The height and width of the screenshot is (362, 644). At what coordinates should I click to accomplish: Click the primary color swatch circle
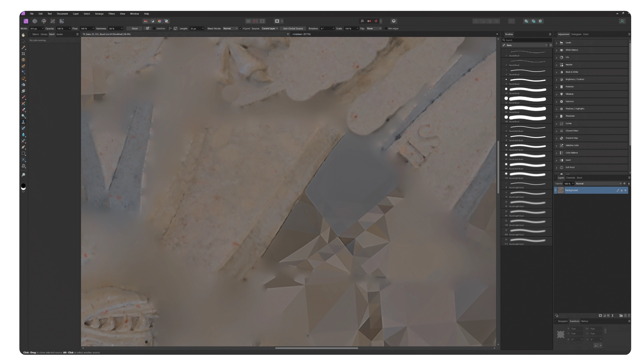click(23, 186)
